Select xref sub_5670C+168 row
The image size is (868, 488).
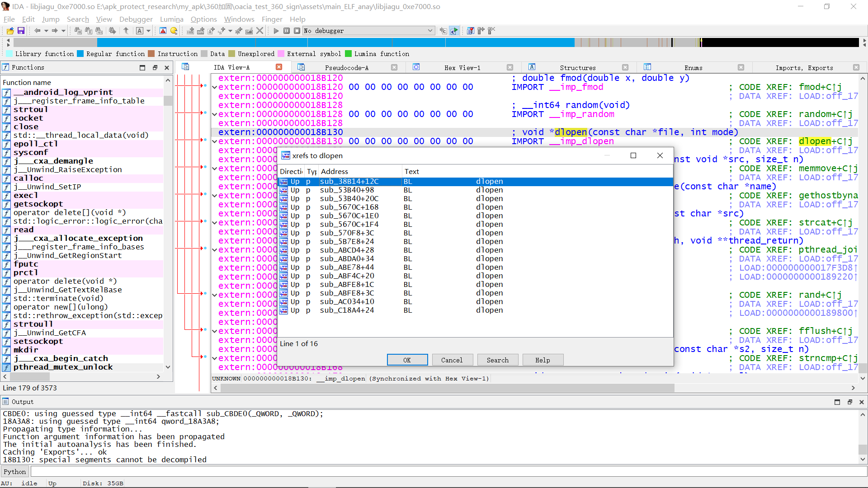coord(349,207)
